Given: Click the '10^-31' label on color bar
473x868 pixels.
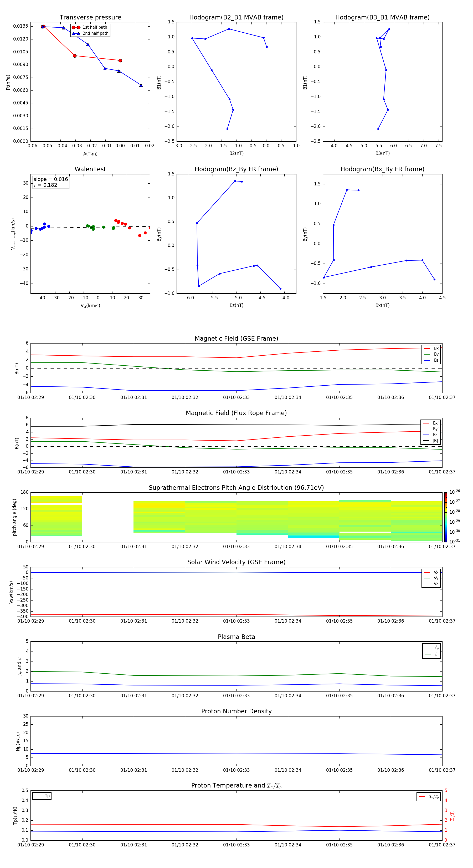Looking at the screenshot, I should pos(455,542).
